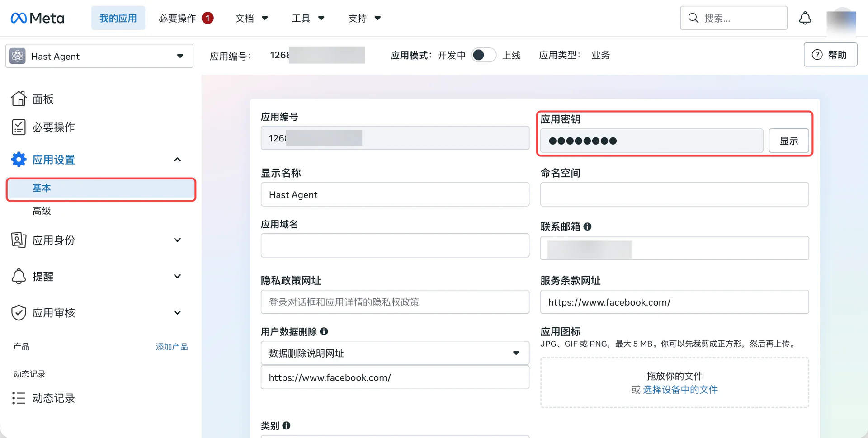The width and height of the screenshot is (868, 438).
Task: Collapse the 应用设置 section chevron
Action: pos(177,160)
